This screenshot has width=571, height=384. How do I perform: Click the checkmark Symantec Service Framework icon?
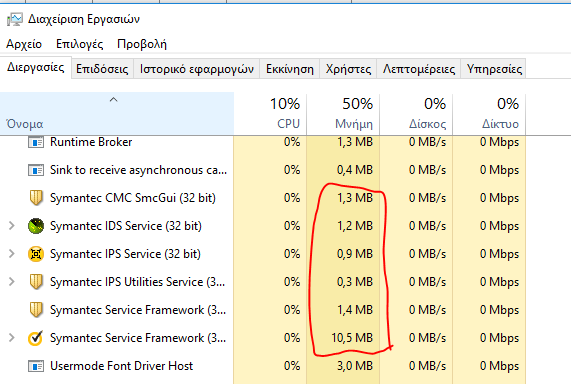36,338
